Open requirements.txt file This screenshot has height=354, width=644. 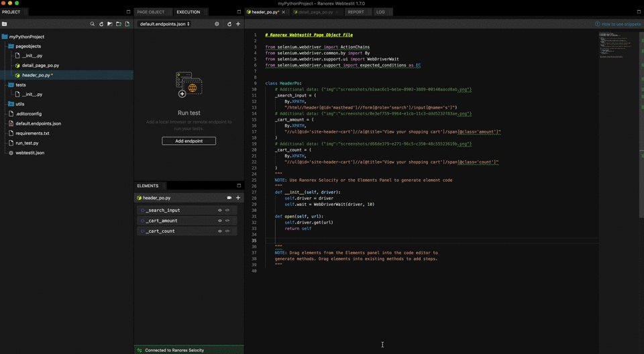click(x=32, y=133)
